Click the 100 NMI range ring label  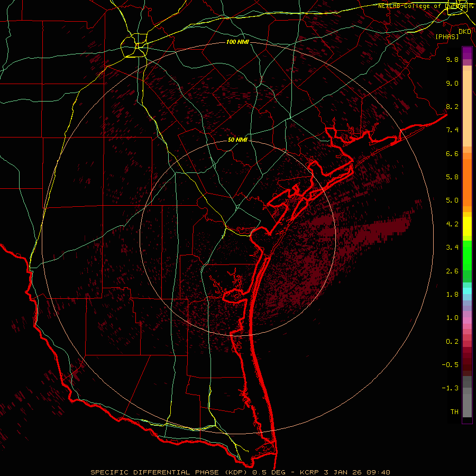[x=237, y=42]
